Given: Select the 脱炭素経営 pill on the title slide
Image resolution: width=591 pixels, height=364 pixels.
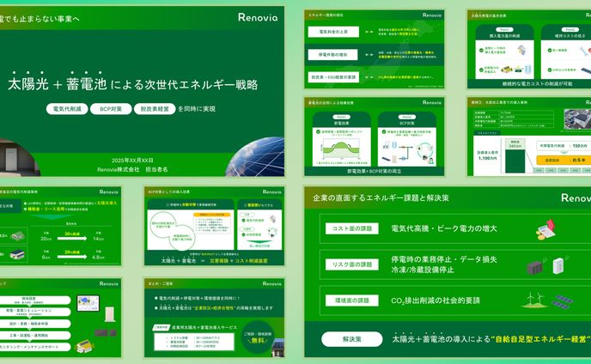Looking at the screenshot, I should [155, 109].
